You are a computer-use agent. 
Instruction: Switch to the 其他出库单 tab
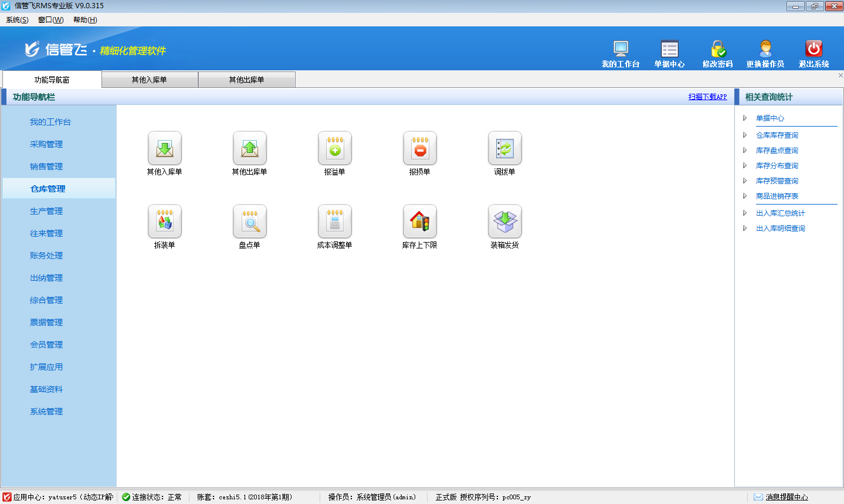click(246, 80)
